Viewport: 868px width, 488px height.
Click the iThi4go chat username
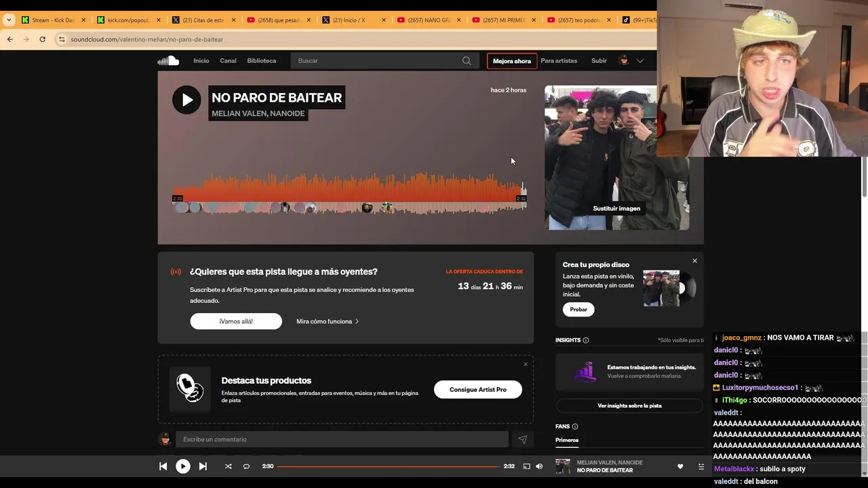point(735,400)
